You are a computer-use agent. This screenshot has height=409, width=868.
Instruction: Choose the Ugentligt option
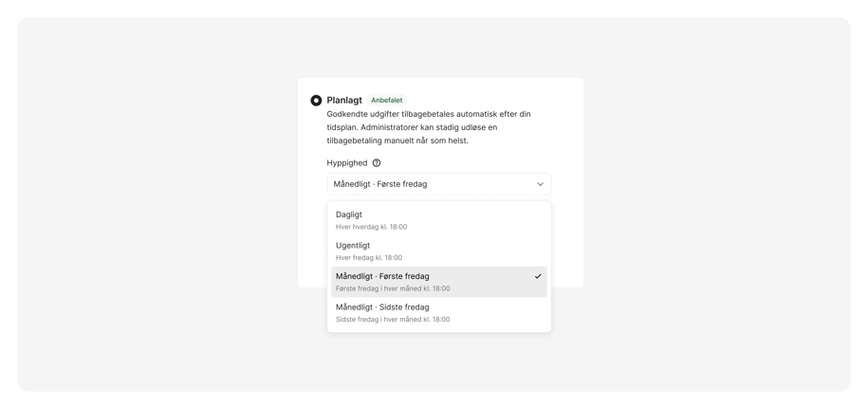(439, 251)
